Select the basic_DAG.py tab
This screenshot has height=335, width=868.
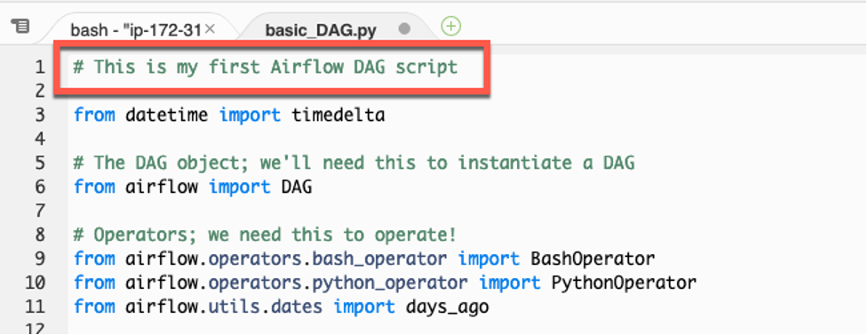point(321,30)
